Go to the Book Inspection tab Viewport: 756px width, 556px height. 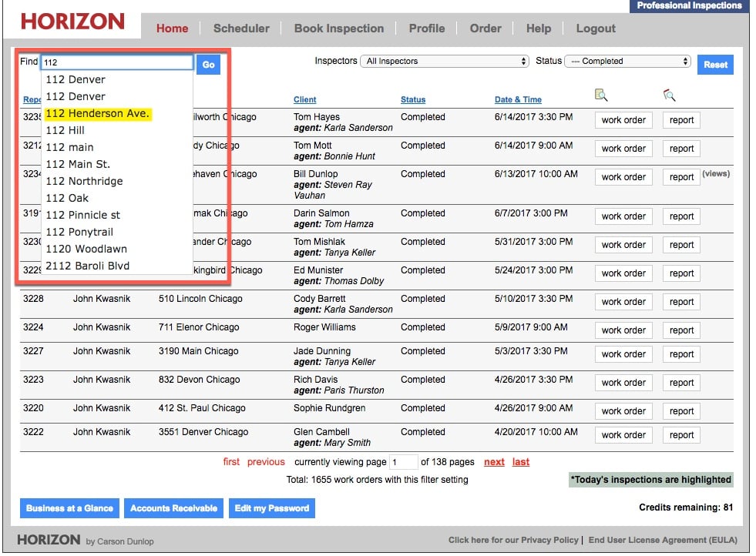(x=338, y=28)
